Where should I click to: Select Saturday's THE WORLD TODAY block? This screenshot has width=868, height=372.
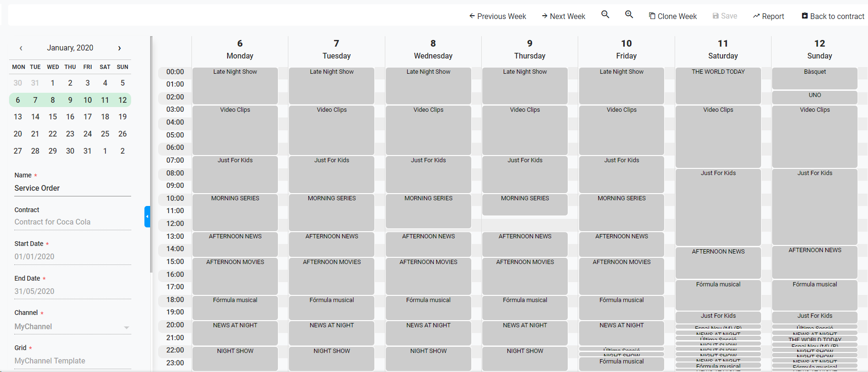(718, 86)
